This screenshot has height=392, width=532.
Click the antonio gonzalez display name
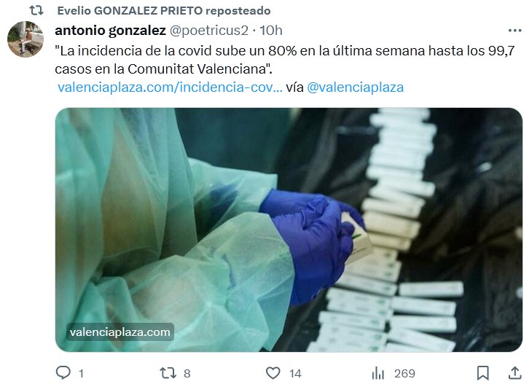coord(110,31)
